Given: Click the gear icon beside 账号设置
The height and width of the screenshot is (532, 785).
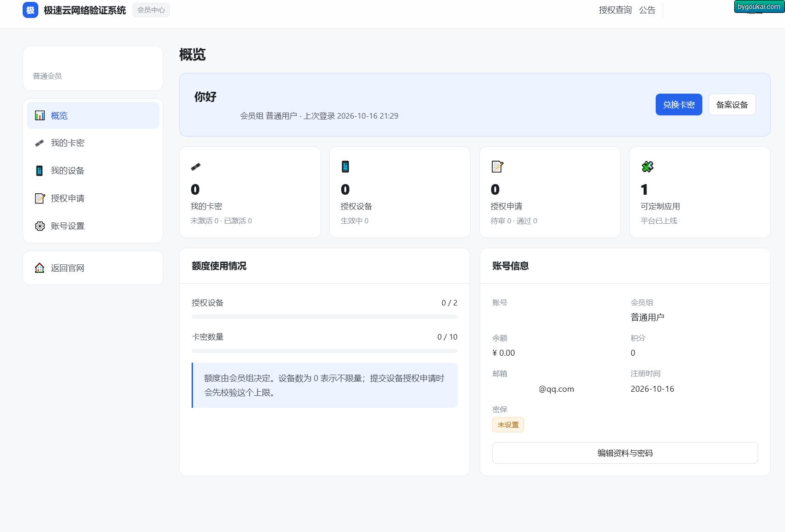Looking at the screenshot, I should point(40,226).
